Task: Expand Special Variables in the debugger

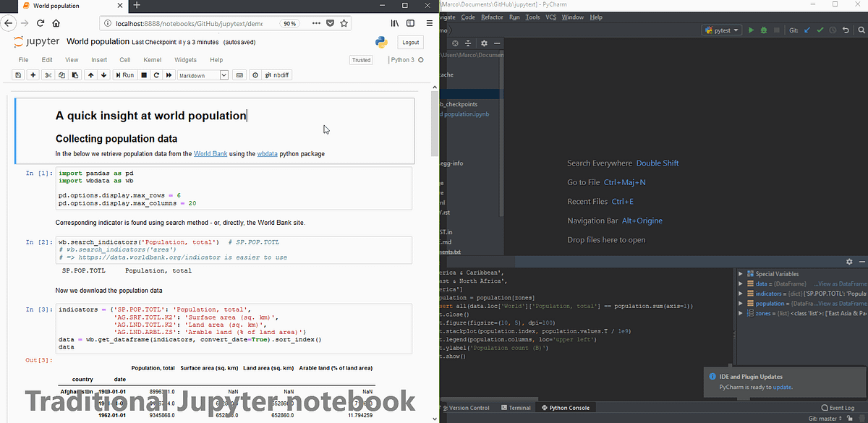Action: [739, 273]
